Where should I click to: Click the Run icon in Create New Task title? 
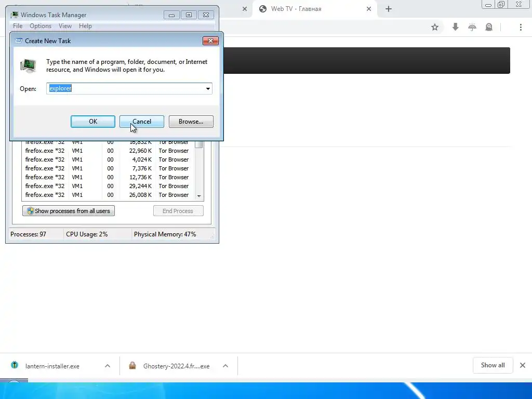point(19,41)
